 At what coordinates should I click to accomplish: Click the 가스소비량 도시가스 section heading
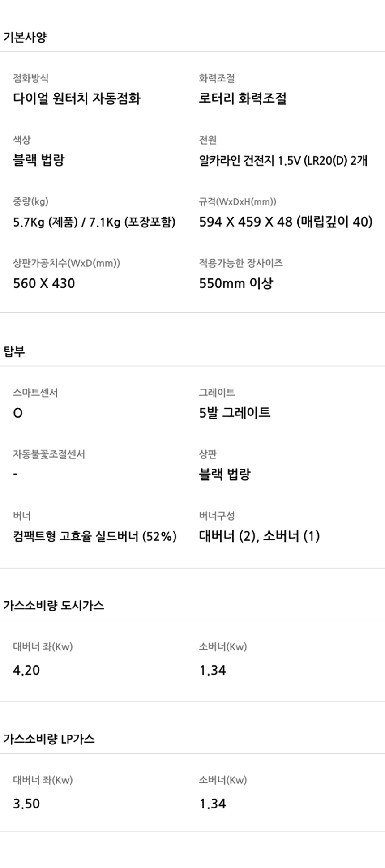54,606
